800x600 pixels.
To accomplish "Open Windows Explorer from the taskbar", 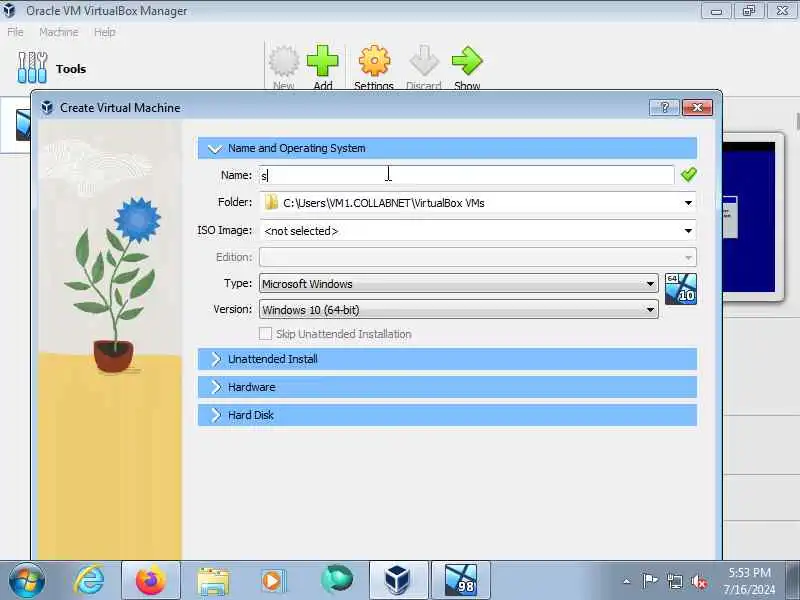I will tap(213, 581).
